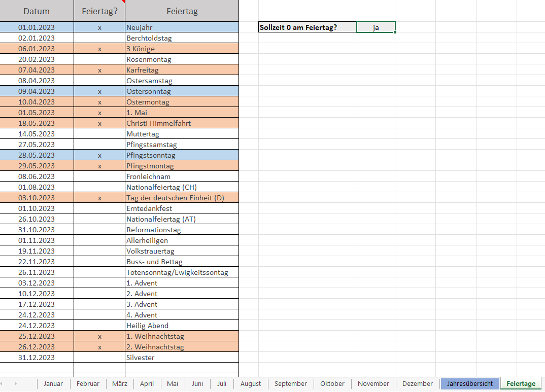Select the 'ja' cell beside Sollzeit question

376,27
